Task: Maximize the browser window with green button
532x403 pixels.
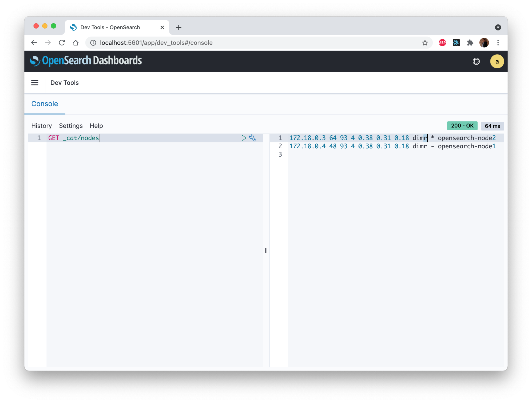Action: (x=54, y=26)
